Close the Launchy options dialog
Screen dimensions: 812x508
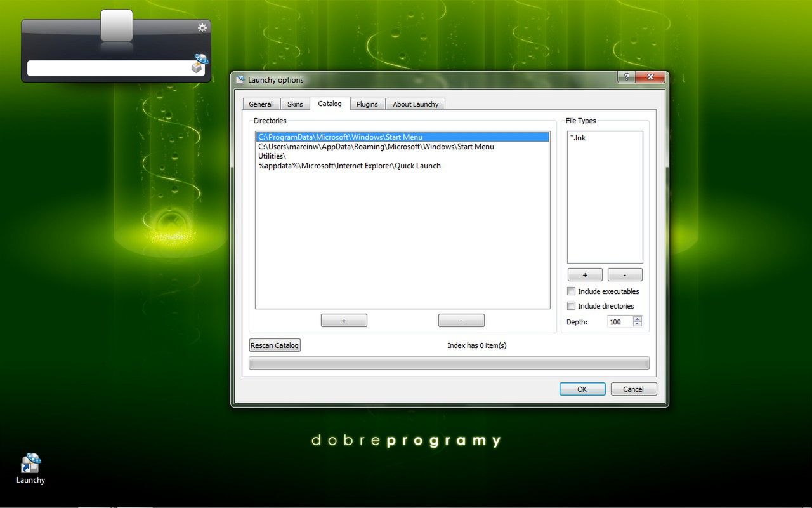click(650, 77)
